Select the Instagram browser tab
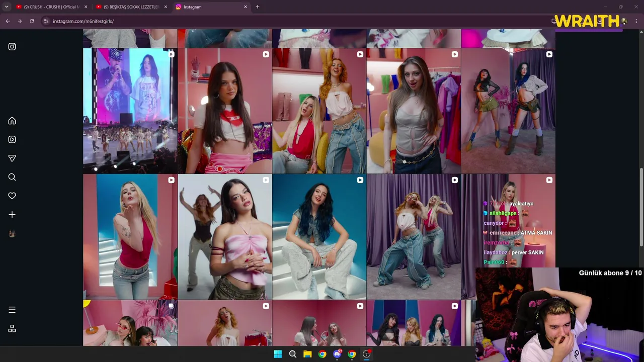Screen dimensions: 644x362 211,7
